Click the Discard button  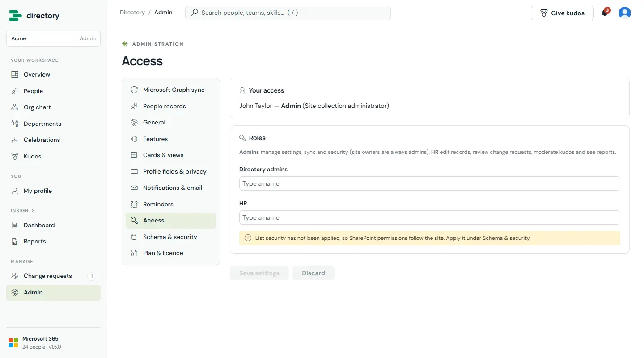click(x=314, y=273)
